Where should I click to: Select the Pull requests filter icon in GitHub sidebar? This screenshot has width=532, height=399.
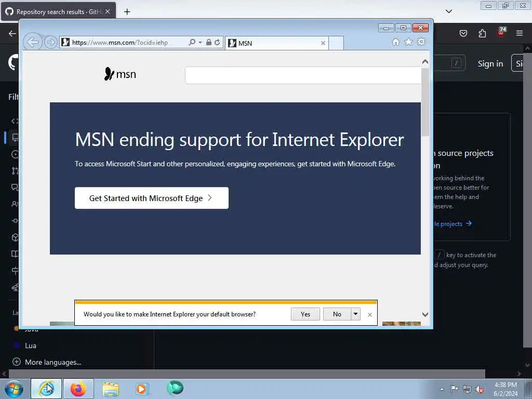click(15, 170)
